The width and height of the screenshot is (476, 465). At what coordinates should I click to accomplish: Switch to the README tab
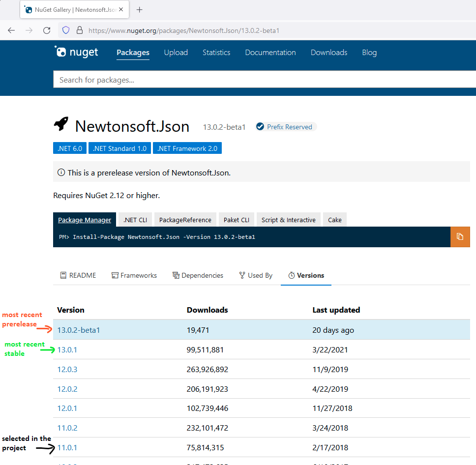[x=78, y=275]
